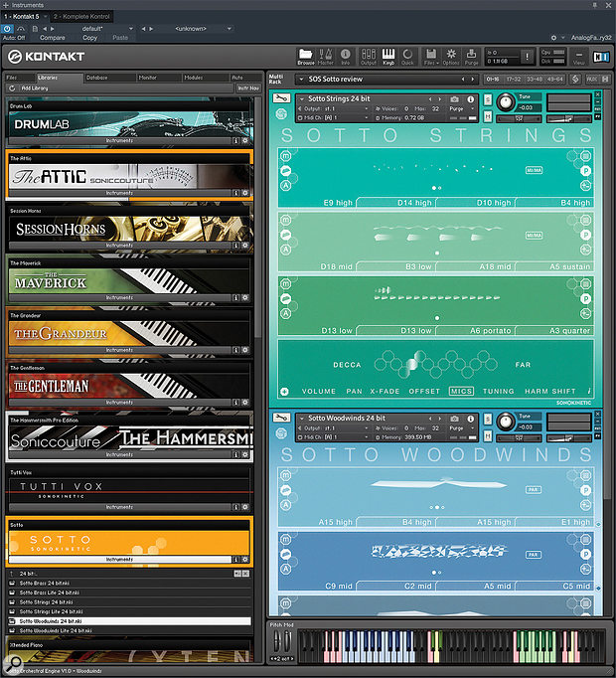Switch to the Files browser tab
Image resolution: width=616 pixels, height=678 pixels.
[x=20, y=78]
